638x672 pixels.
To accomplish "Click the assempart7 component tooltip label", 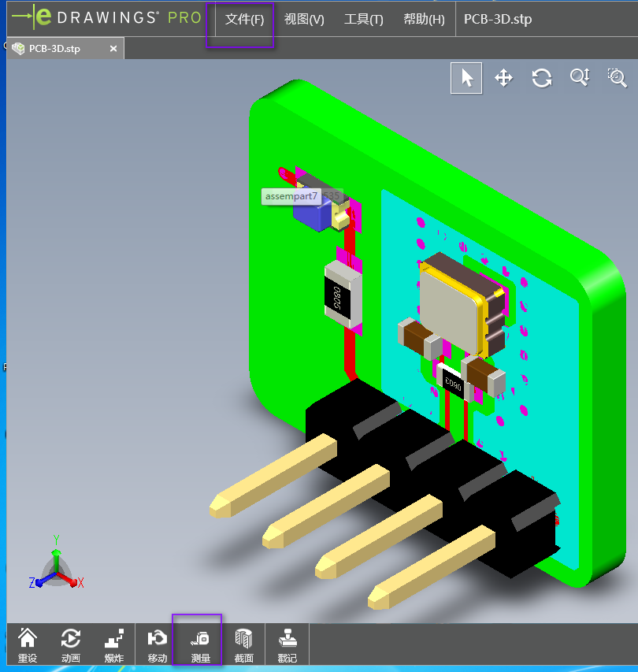I will click(x=292, y=196).
